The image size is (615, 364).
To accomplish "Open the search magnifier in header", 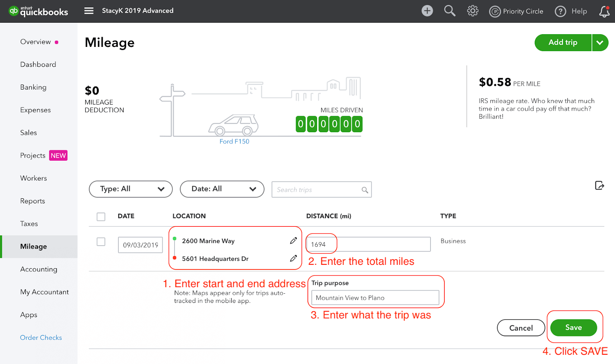I will coord(450,11).
